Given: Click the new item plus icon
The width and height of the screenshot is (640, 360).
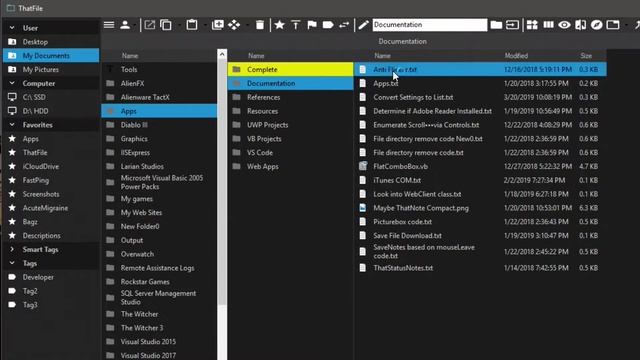Looking at the screenshot, I should (x=218, y=25).
